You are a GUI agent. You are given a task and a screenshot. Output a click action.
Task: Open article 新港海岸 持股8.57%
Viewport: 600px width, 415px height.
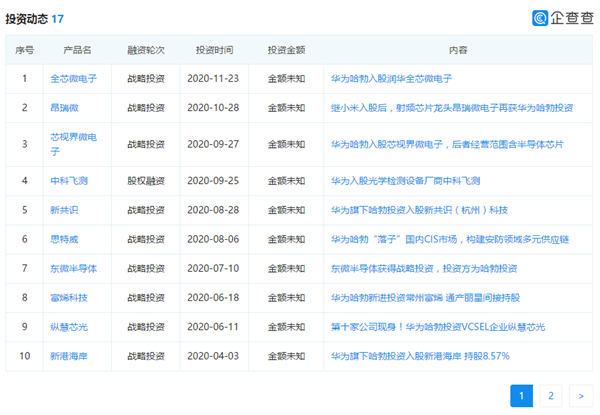tap(420, 356)
